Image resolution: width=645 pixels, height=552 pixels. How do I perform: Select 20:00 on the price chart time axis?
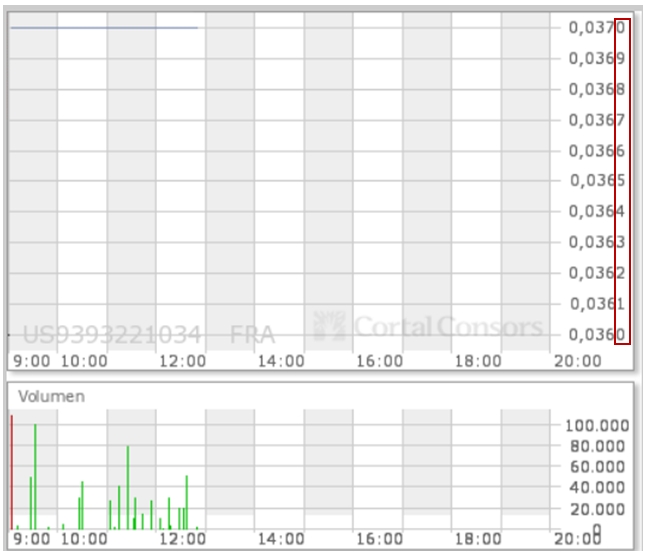tap(578, 362)
